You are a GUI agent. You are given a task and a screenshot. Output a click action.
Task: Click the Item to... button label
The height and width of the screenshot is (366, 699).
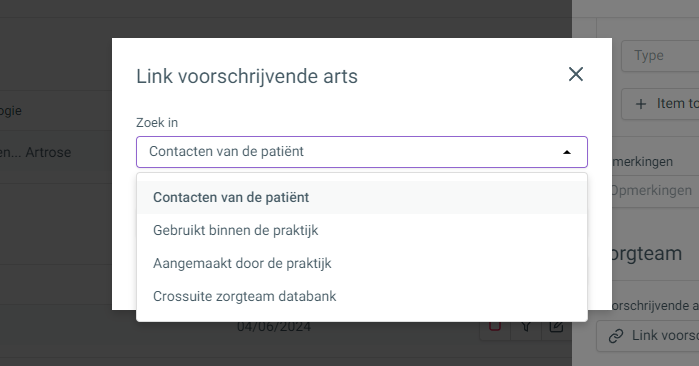click(x=678, y=103)
